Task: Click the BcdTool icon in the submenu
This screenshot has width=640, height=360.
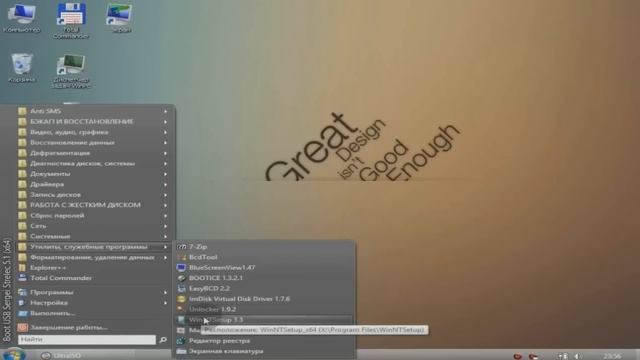Action: pos(181,257)
